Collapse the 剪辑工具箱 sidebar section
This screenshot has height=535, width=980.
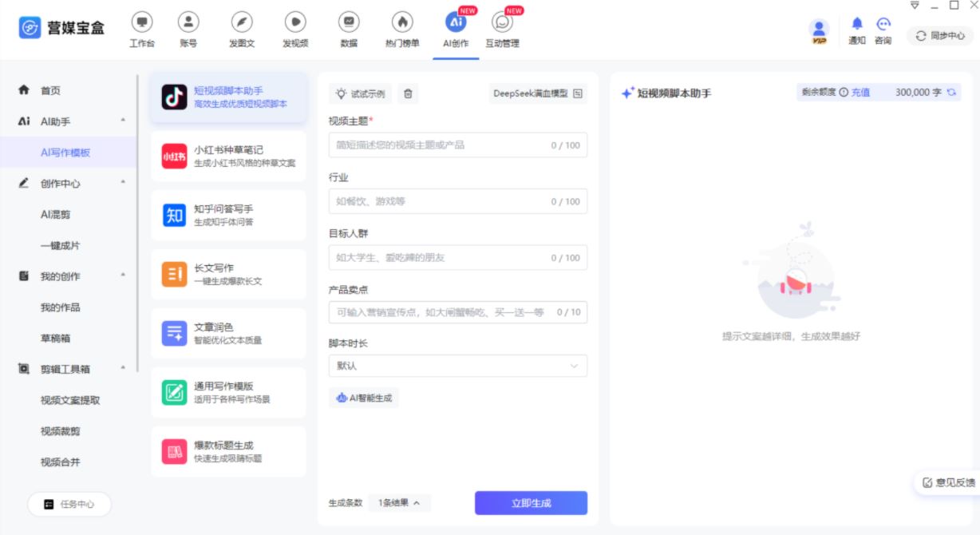click(123, 369)
